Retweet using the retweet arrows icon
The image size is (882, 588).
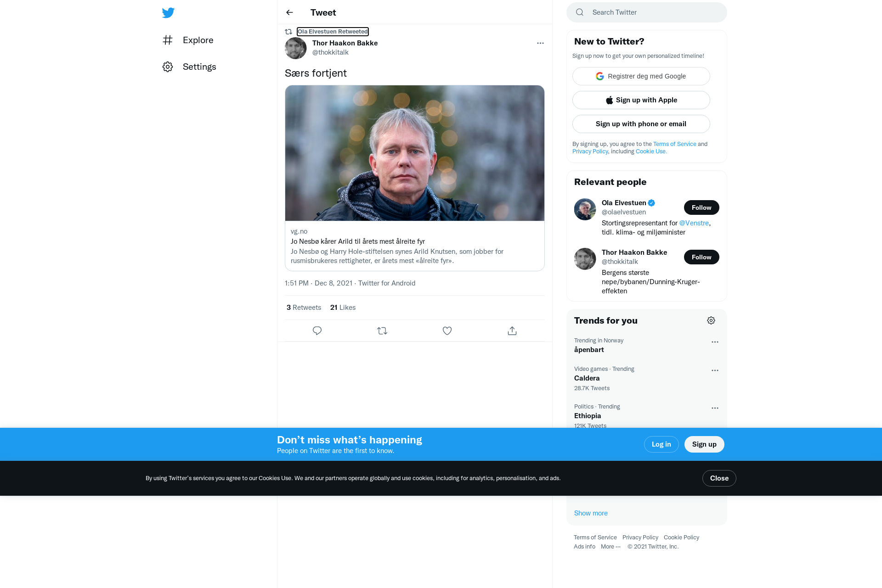[382, 330]
